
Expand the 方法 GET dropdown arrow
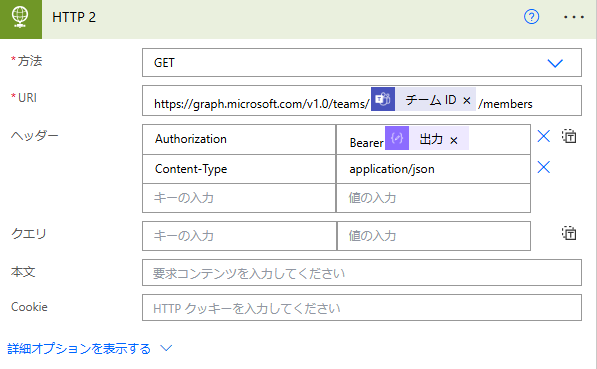[x=555, y=63]
